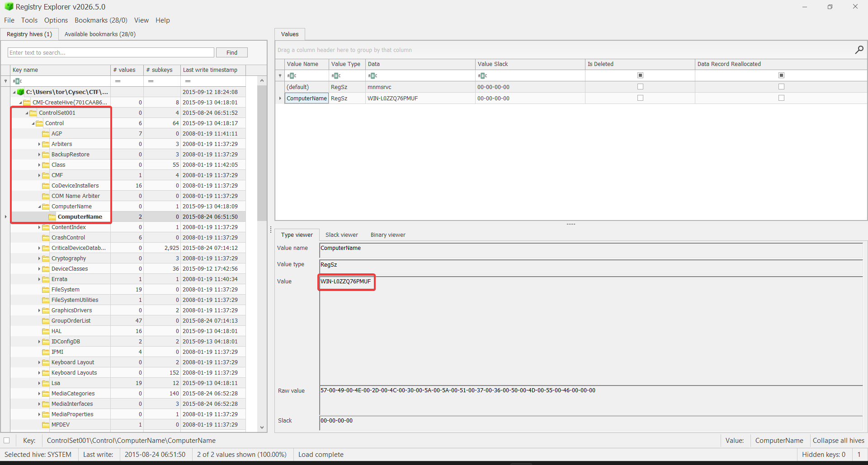Click the key tree vertical scrollbar thumb
The image size is (868, 465).
[262, 154]
